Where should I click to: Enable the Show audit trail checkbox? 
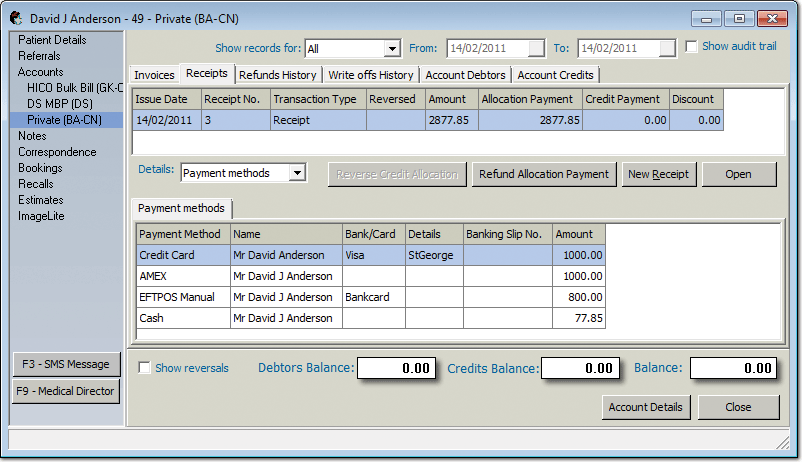691,47
